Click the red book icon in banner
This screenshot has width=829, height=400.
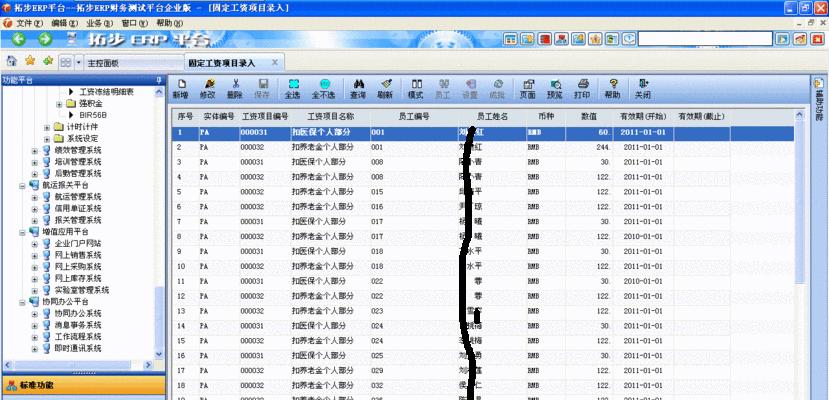[x=545, y=39]
